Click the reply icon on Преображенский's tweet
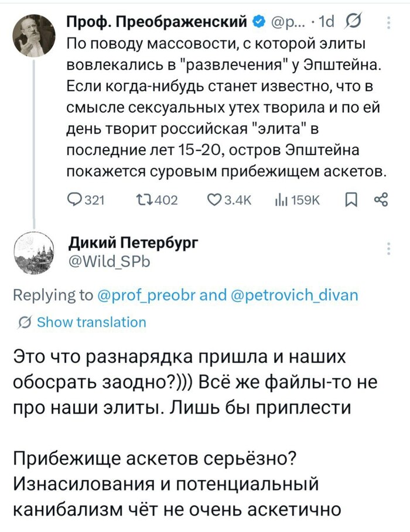 point(74,199)
